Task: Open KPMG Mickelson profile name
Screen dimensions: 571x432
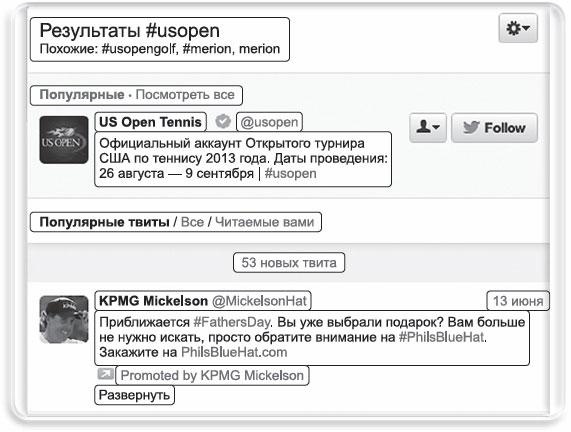Action: (x=153, y=301)
